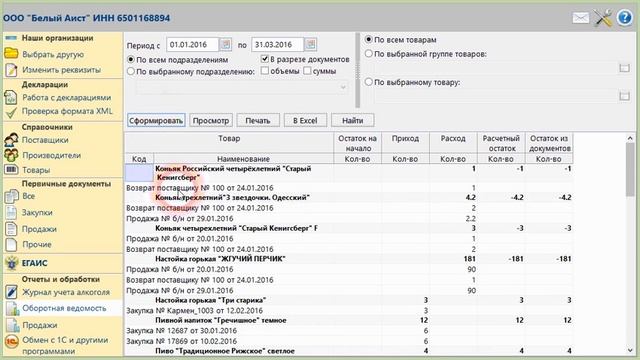Open the help question mark icon
Image resolution: width=640 pixels, height=360 pixels.
tap(624, 18)
